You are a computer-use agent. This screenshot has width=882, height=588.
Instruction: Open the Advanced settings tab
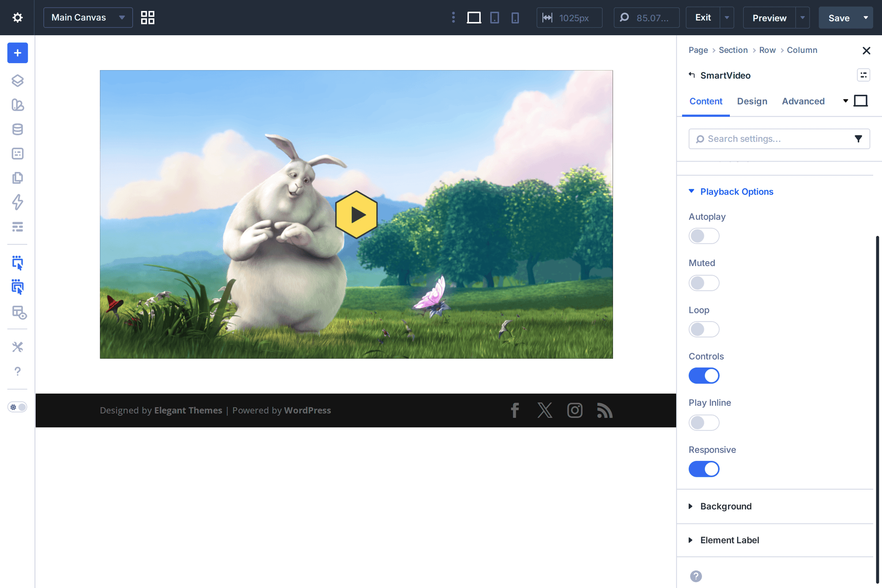click(x=803, y=101)
